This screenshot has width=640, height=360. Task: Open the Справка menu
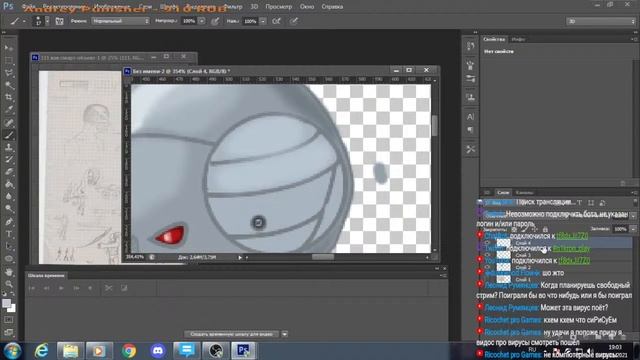click(332, 7)
